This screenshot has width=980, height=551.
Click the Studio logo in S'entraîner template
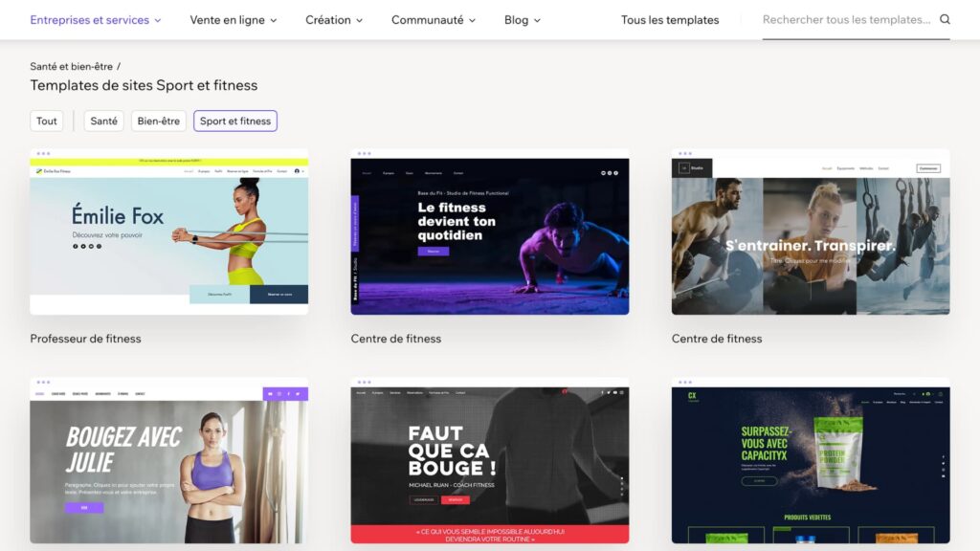coord(691,168)
